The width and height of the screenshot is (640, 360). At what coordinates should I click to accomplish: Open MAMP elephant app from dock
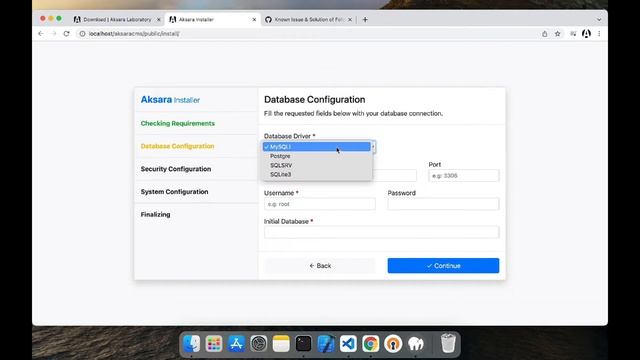416,344
